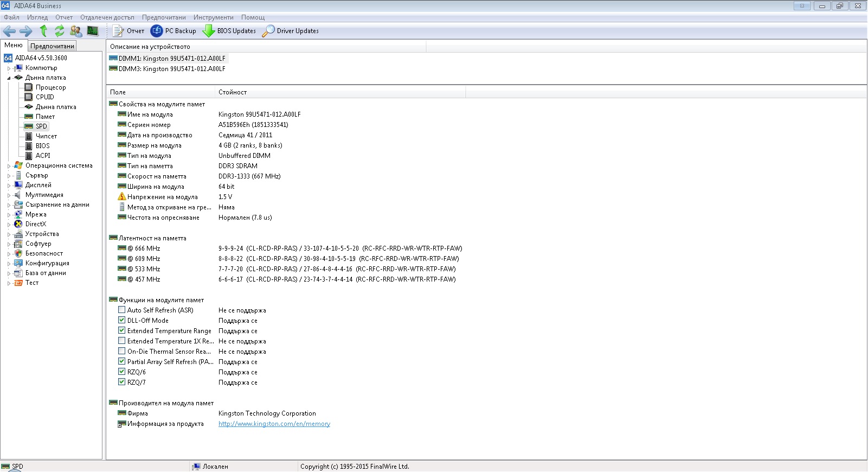Click the Стойност column header

click(340, 92)
